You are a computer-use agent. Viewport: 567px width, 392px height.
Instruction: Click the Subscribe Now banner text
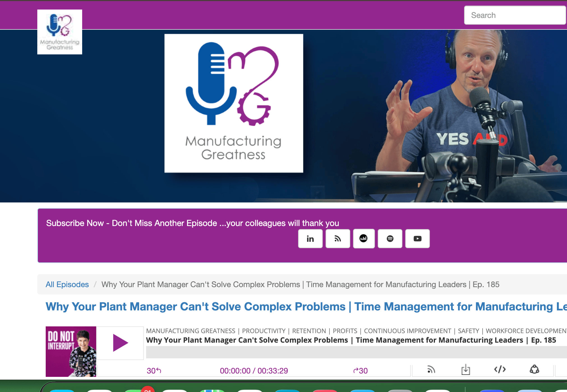click(x=193, y=223)
